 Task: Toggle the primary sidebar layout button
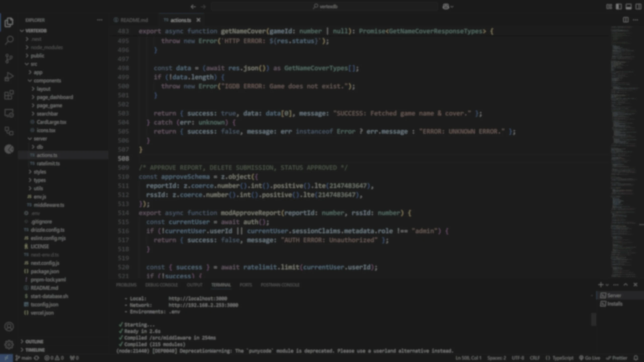point(619,7)
